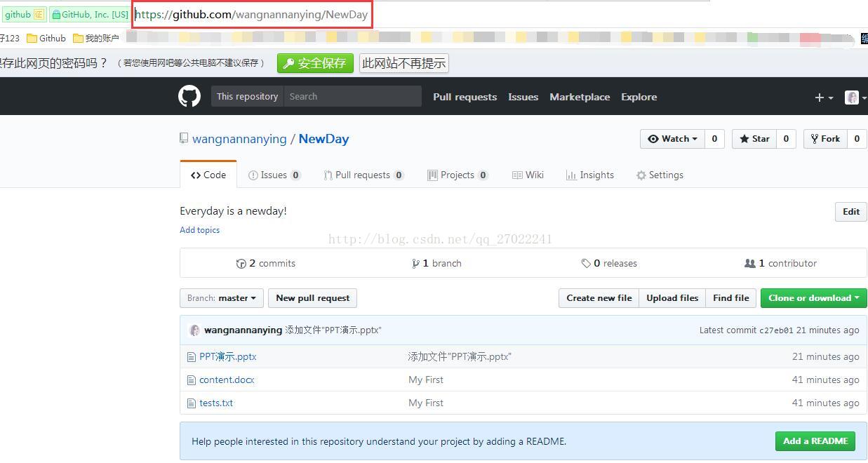The height and width of the screenshot is (463, 868).
Task: Switch to the Projects tab
Action: click(458, 175)
